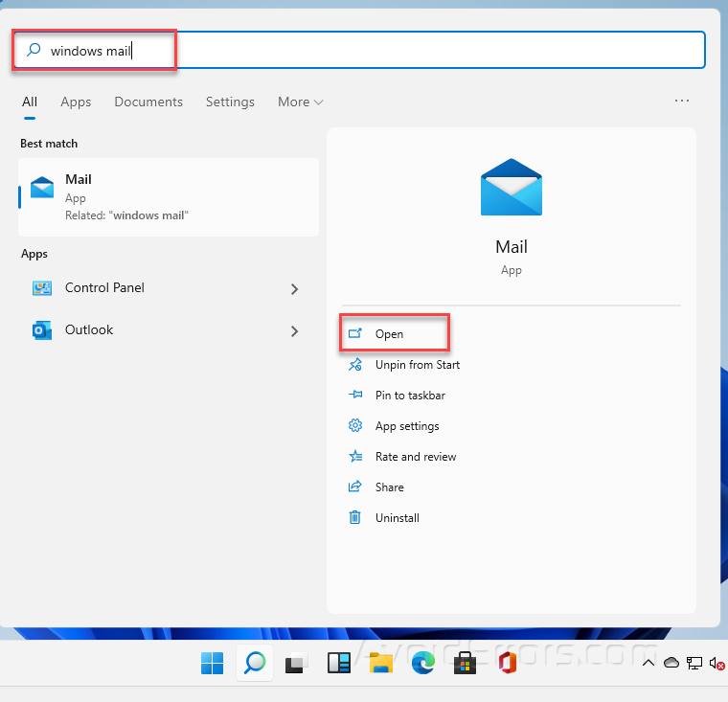Open the More filter dropdown
This screenshot has width=728, height=702.
coord(300,102)
